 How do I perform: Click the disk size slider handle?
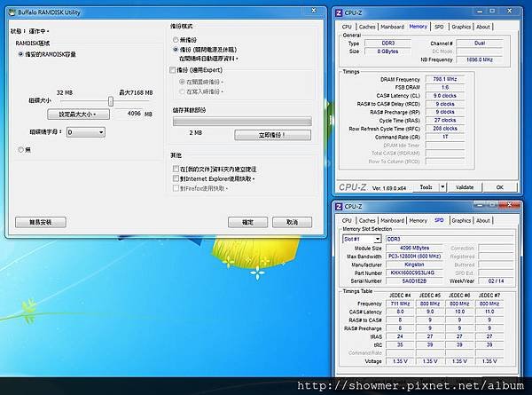pos(111,101)
